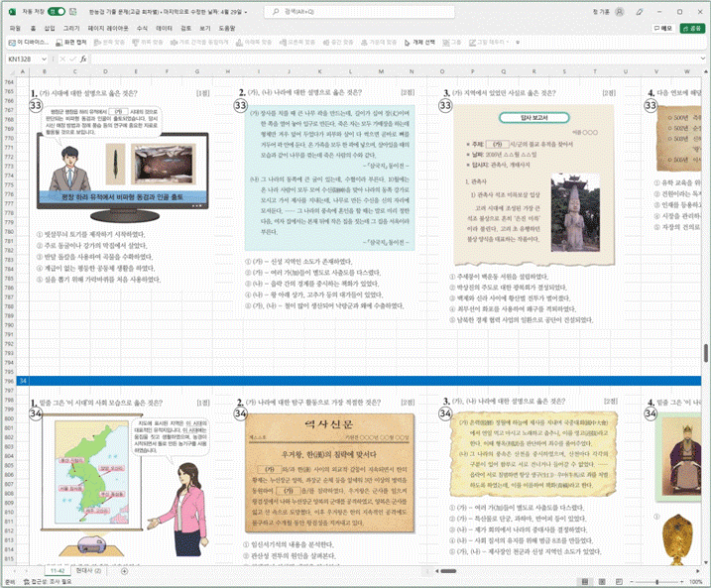Click the zoom slider in status bar
711x588 pixels.
pos(657,582)
